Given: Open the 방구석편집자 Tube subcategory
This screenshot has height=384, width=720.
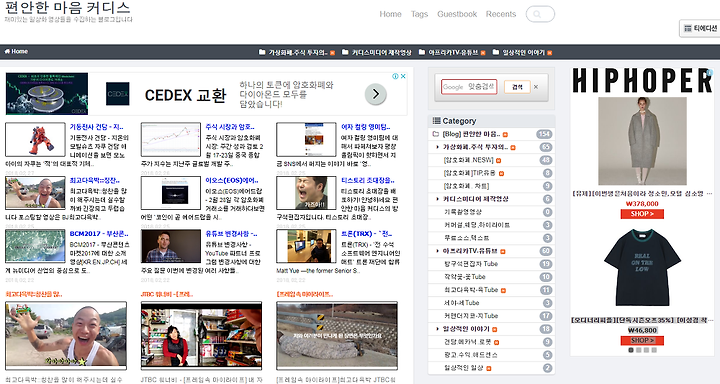Looking at the screenshot, I should point(471,264).
